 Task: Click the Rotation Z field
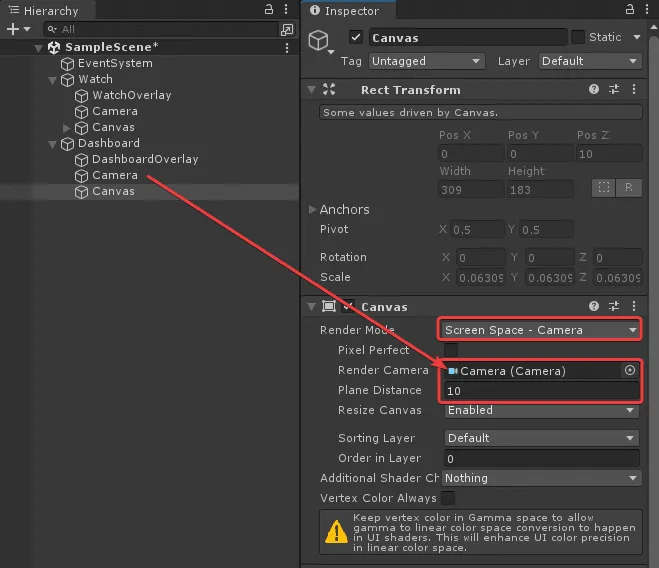coord(618,258)
